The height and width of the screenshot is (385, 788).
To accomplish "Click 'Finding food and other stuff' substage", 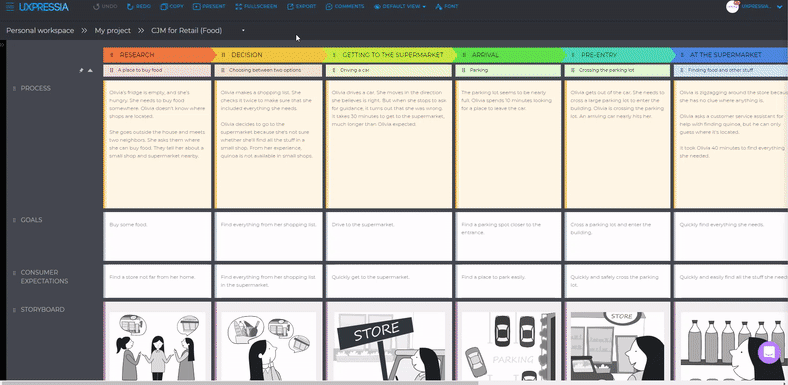I will [x=731, y=70].
